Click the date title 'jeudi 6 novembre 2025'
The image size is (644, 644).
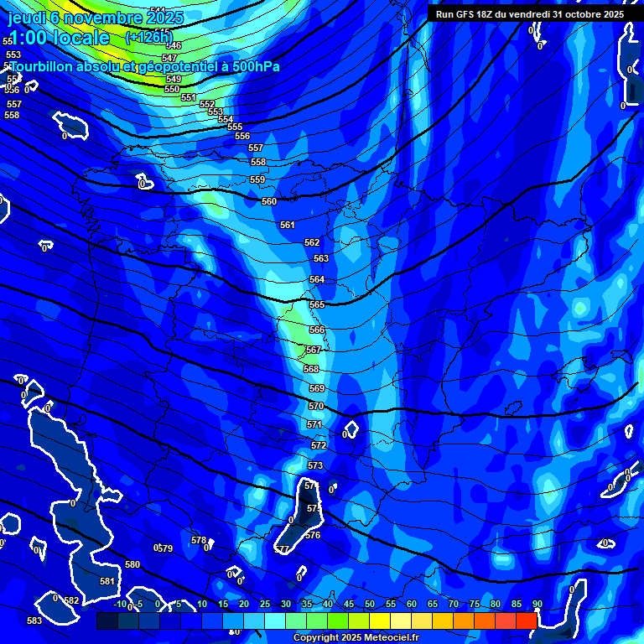(96, 18)
